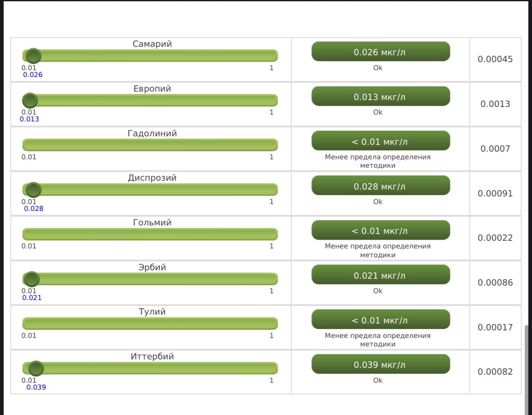Click the Гольмий < 0.01 мкг/л badge

[x=380, y=230]
